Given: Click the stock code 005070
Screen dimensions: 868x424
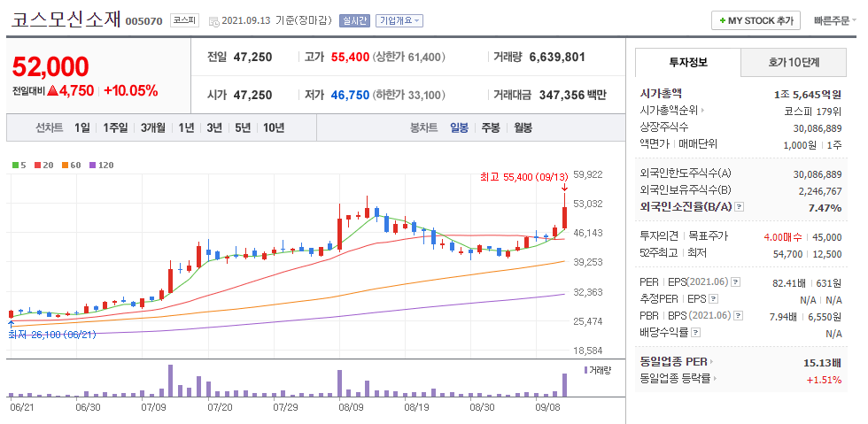Looking at the screenshot, I should tap(143, 21).
